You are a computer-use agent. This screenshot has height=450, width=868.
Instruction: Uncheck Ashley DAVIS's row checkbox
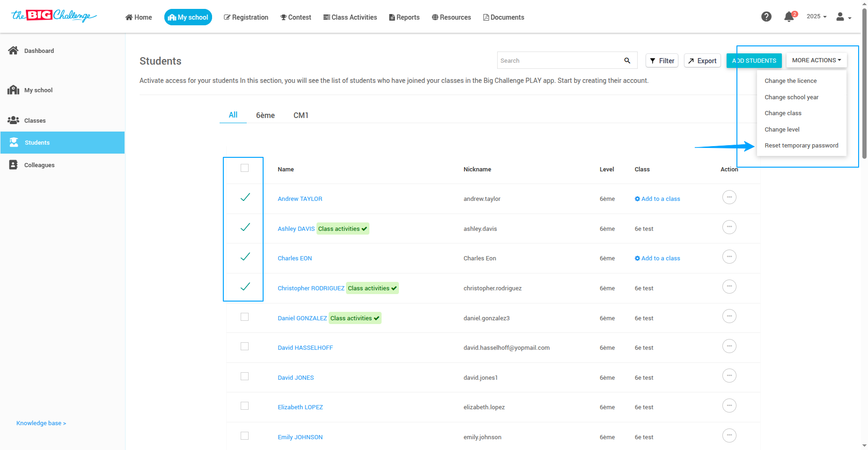[x=245, y=227]
